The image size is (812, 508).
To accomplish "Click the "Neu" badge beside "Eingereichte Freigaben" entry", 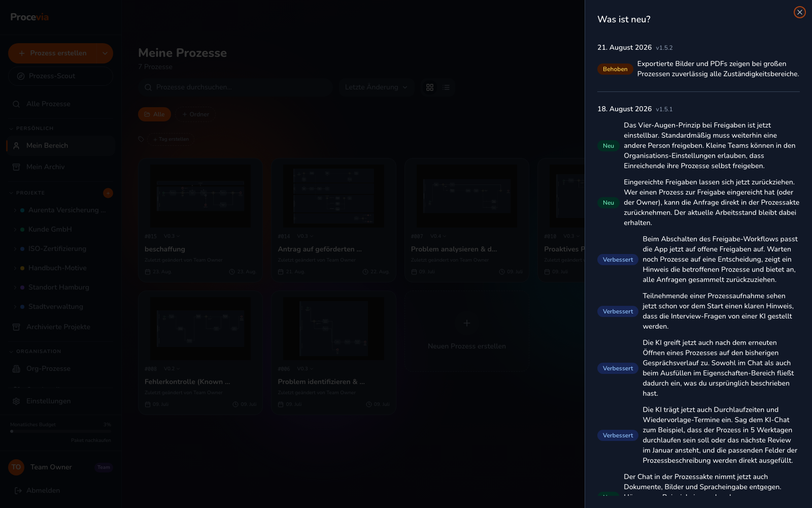I will click(608, 203).
